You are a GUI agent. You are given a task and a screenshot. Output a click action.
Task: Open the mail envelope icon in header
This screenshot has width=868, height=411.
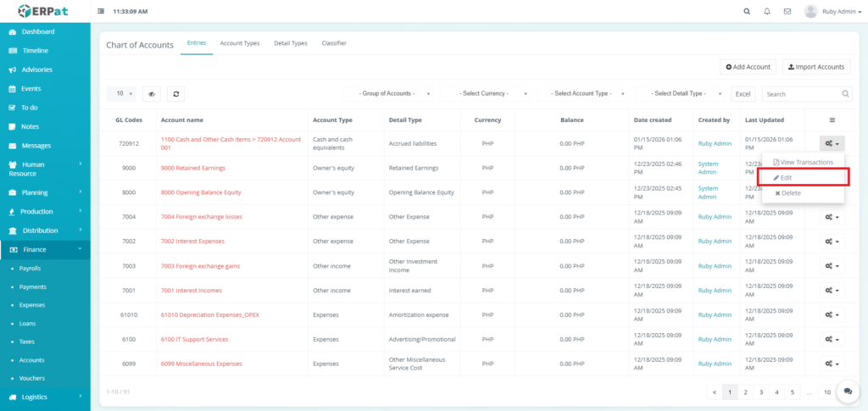point(787,12)
